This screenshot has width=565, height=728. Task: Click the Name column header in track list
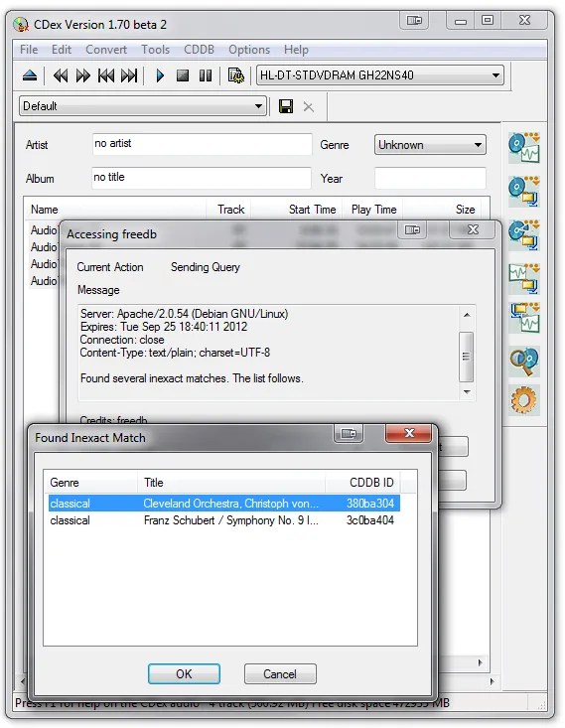click(x=115, y=210)
